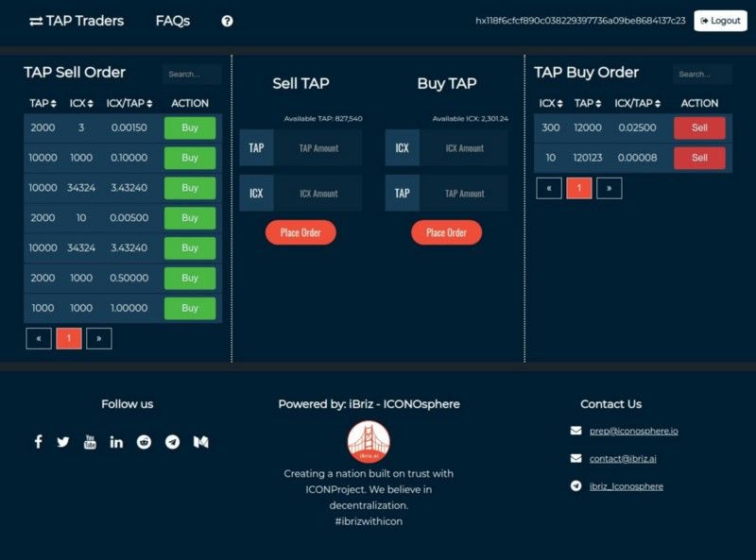Buy the 1000 TAP at 1.00000 order

pyautogui.click(x=190, y=308)
